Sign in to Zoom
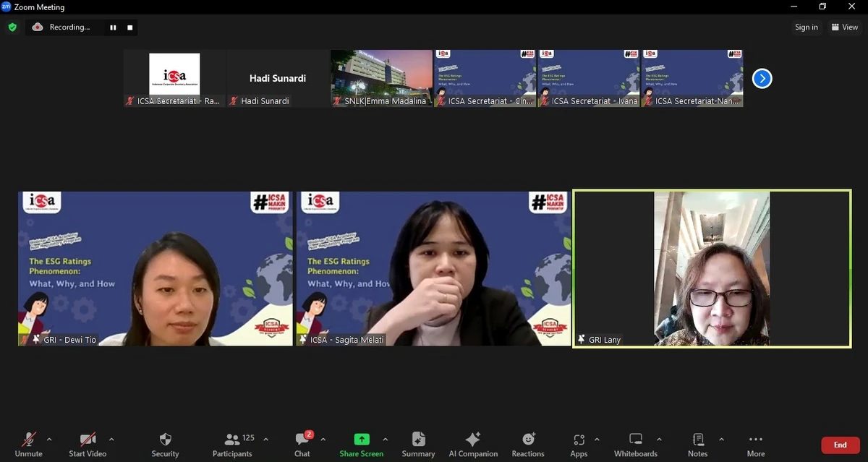The width and height of the screenshot is (868, 462). tap(806, 27)
